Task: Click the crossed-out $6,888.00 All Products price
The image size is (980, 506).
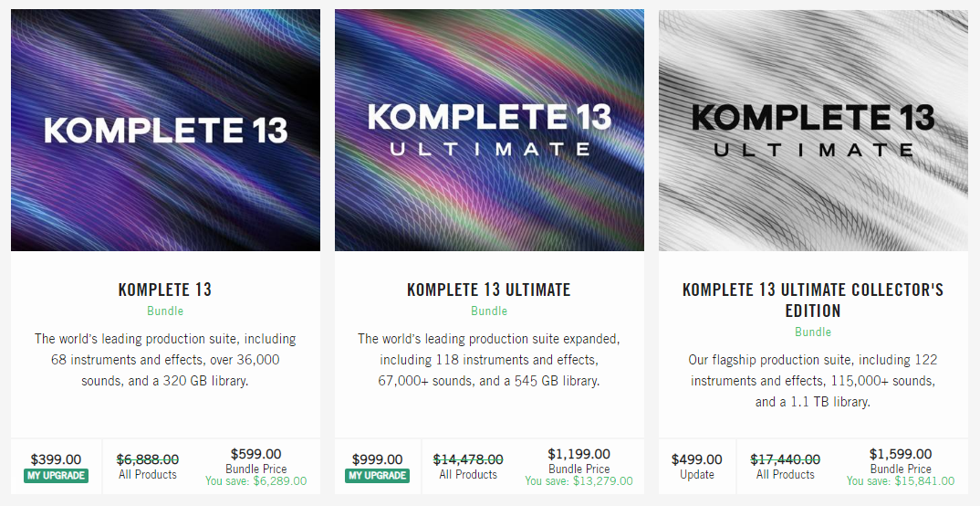Action: pyautogui.click(x=148, y=459)
